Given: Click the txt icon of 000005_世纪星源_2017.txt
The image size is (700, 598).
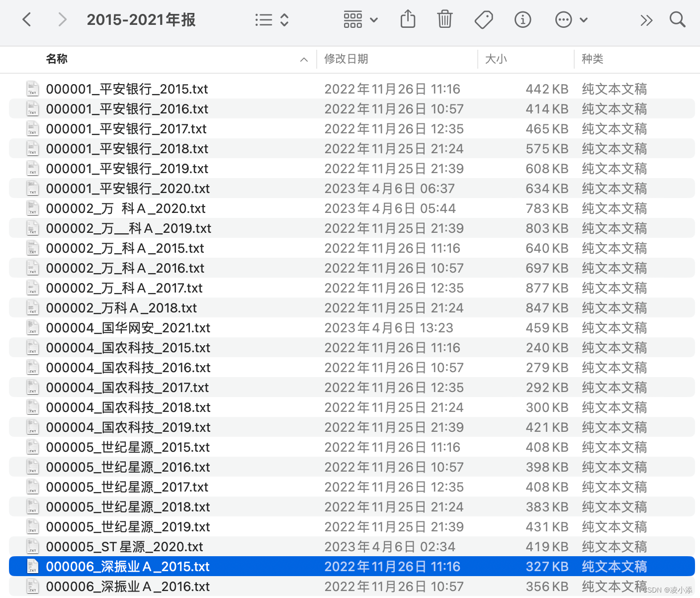Looking at the screenshot, I should (x=32, y=487).
